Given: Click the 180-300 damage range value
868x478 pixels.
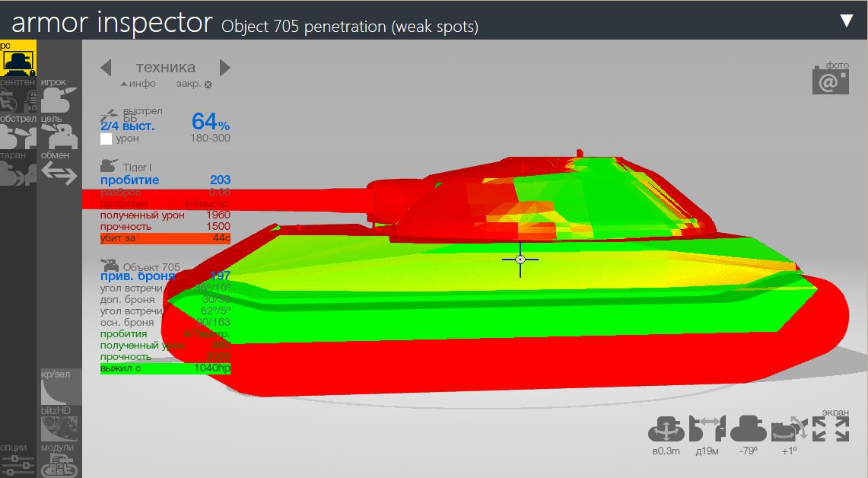Looking at the screenshot, I should (x=211, y=138).
